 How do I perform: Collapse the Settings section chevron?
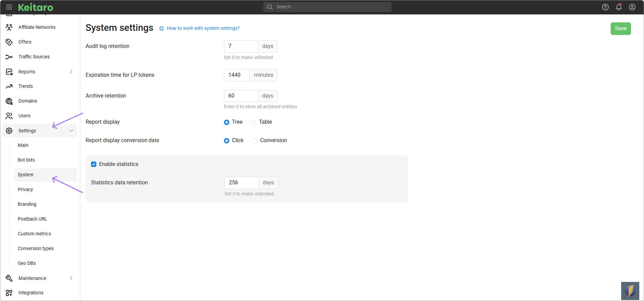[71, 131]
